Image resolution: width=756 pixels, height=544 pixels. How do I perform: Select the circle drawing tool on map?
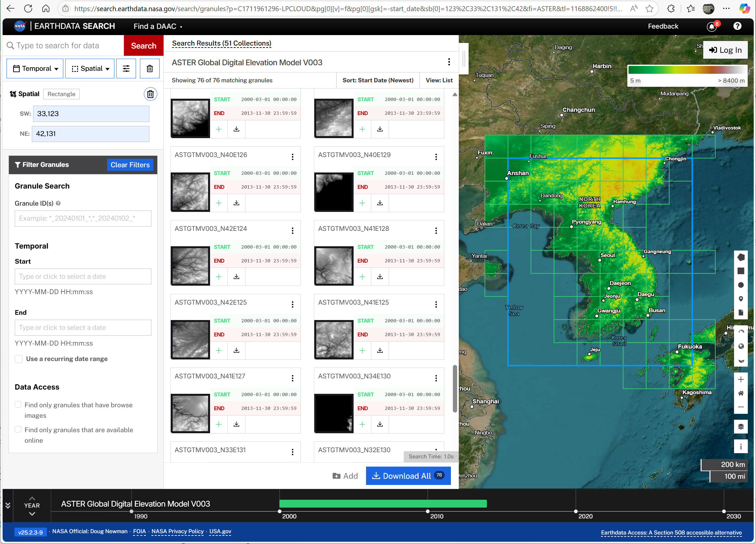741,285
